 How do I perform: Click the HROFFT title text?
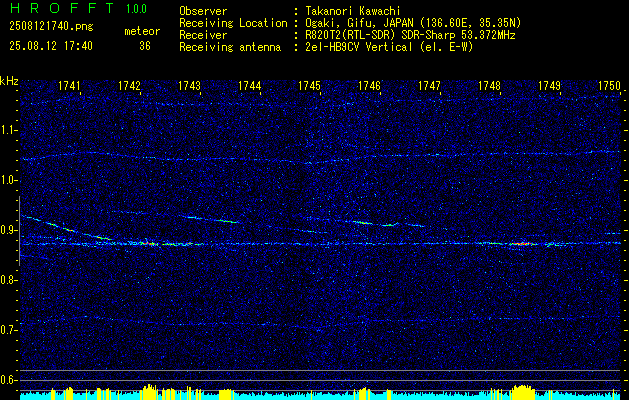pos(62,8)
